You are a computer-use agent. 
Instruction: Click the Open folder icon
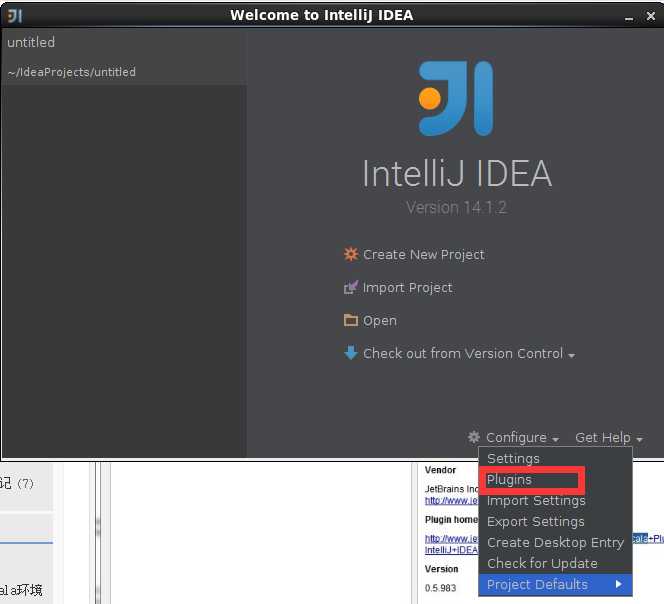click(351, 320)
